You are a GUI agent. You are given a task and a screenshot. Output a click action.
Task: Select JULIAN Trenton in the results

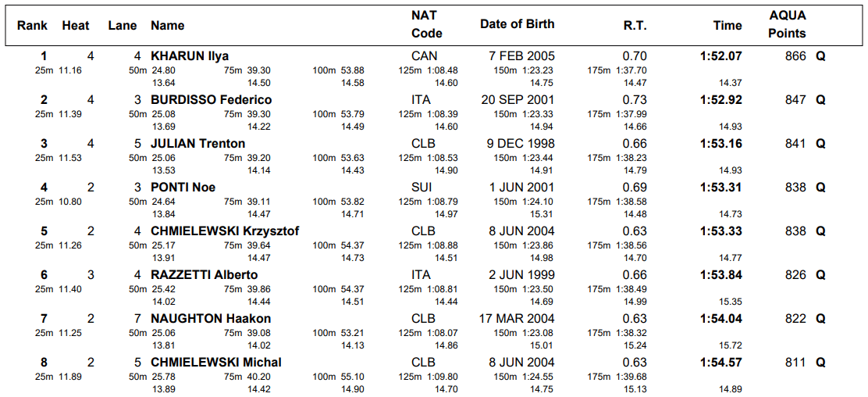click(197, 144)
